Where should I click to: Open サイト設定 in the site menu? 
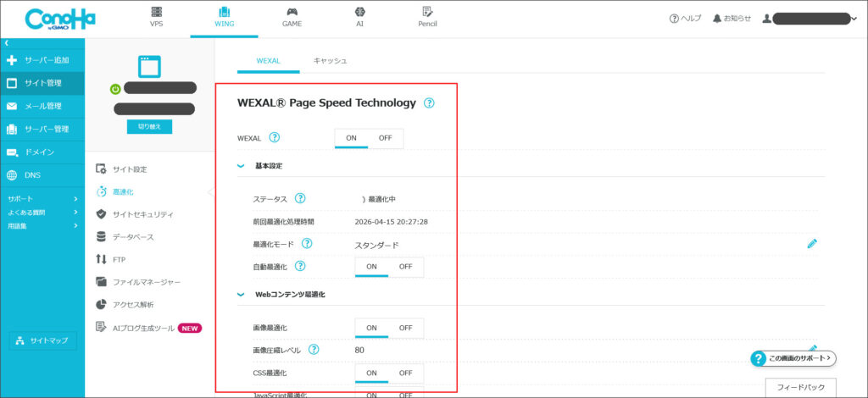pyautogui.click(x=122, y=169)
